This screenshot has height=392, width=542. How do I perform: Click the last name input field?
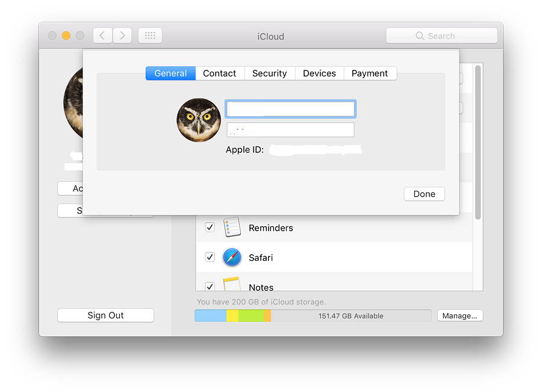(290, 129)
